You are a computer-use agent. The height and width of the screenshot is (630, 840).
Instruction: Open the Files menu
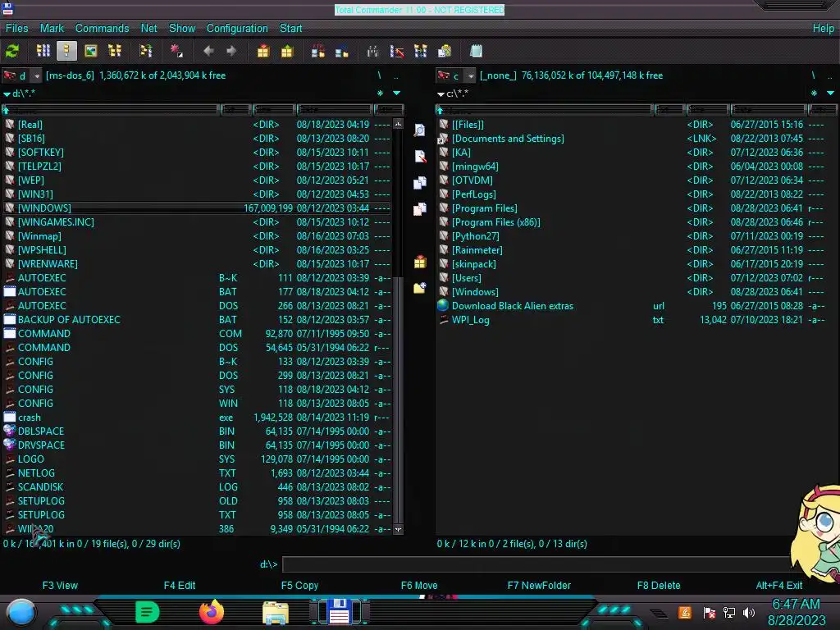16,29
